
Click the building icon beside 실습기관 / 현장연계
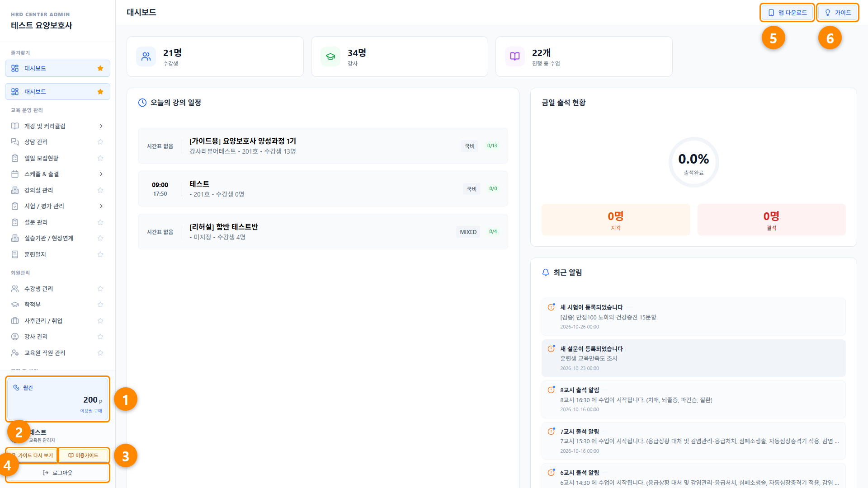click(15, 238)
